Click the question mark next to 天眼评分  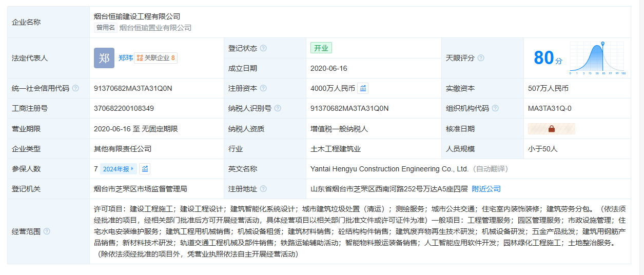tap(481, 58)
